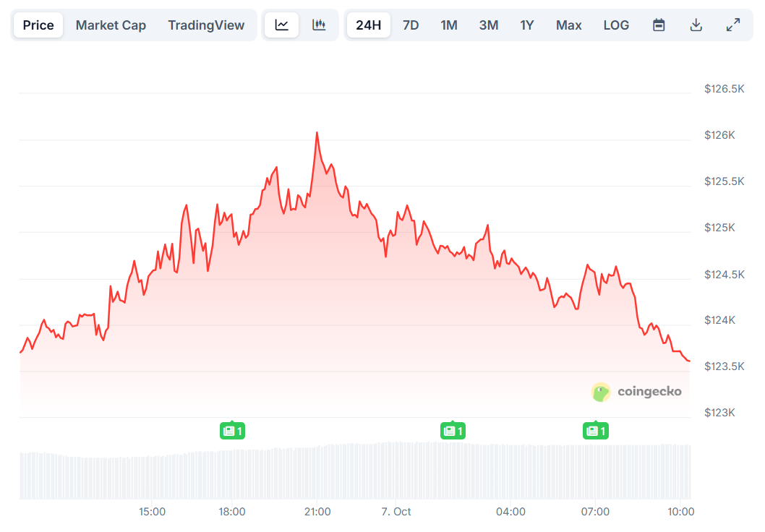The image size is (765, 532).
Task: Open the news marker near 07:00
Action: (x=596, y=430)
